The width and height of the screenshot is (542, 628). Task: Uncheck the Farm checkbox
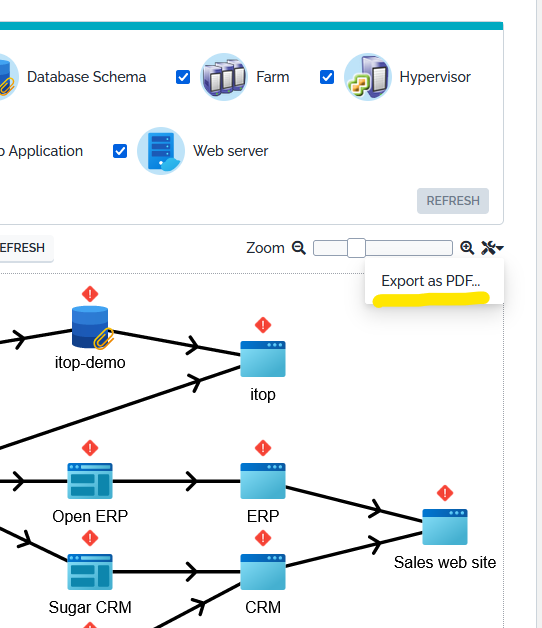coord(183,77)
